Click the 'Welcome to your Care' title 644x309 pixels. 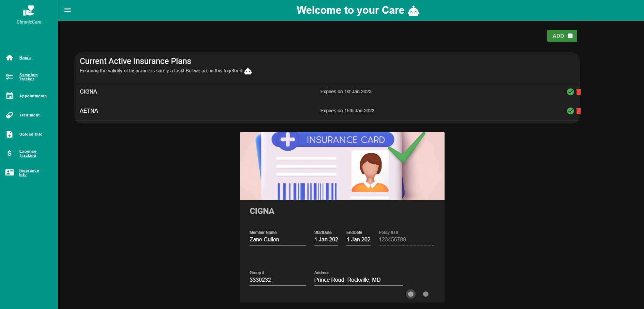[x=350, y=10]
